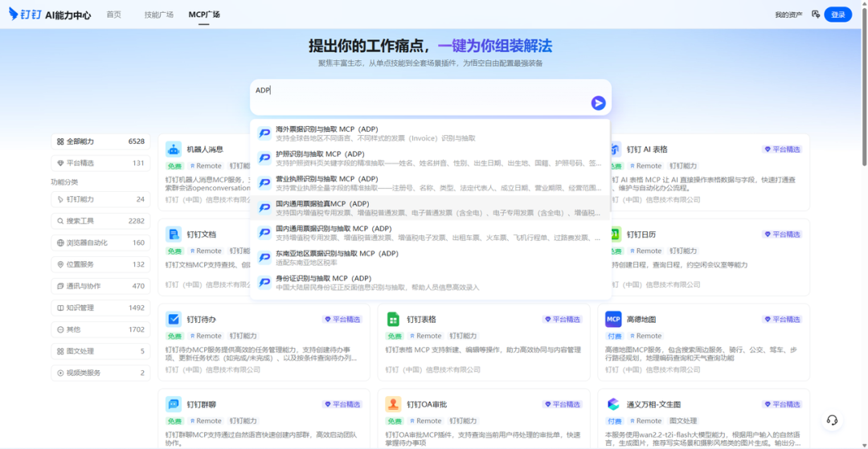
Task: Click icon of 东南亚地区票据识别与抽取 suggestion
Action: click(x=264, y=258)
